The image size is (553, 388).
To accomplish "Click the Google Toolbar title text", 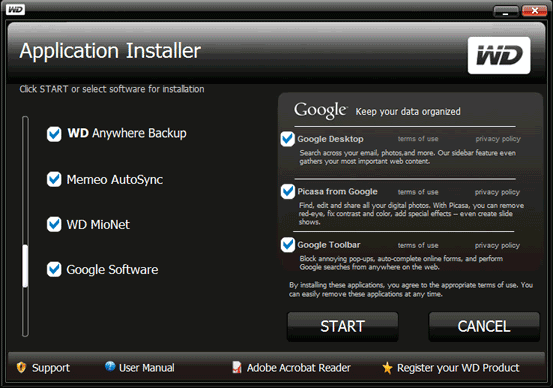I will [329, 245].
